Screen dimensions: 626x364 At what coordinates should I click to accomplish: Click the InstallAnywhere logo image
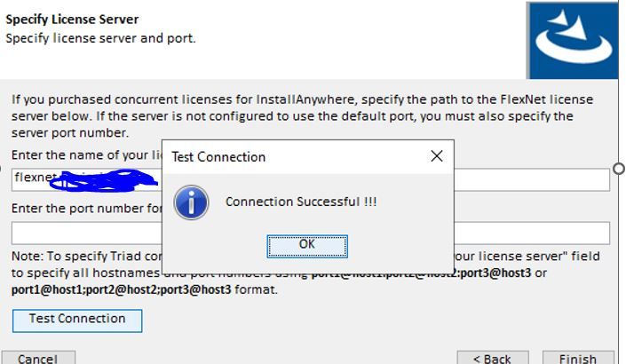(573, 40)
